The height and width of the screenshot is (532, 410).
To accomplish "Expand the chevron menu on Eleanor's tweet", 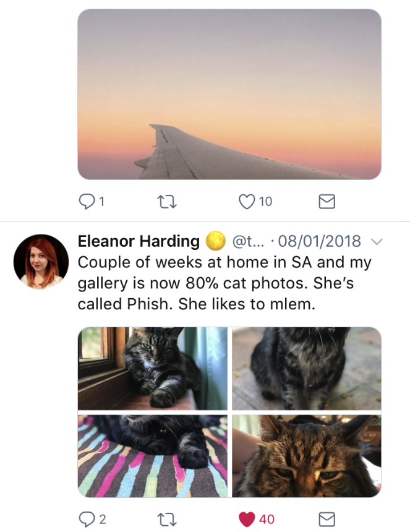I will (376, 241).
